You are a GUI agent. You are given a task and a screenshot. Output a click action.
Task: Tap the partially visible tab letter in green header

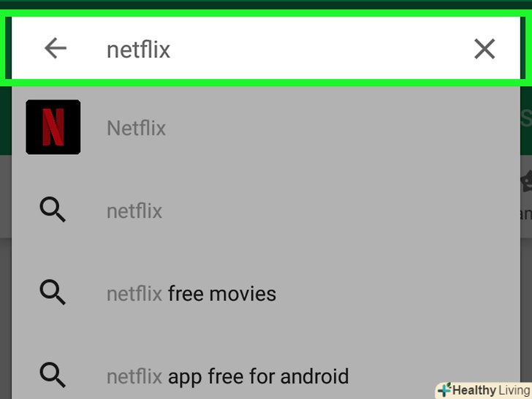point(526,118)
